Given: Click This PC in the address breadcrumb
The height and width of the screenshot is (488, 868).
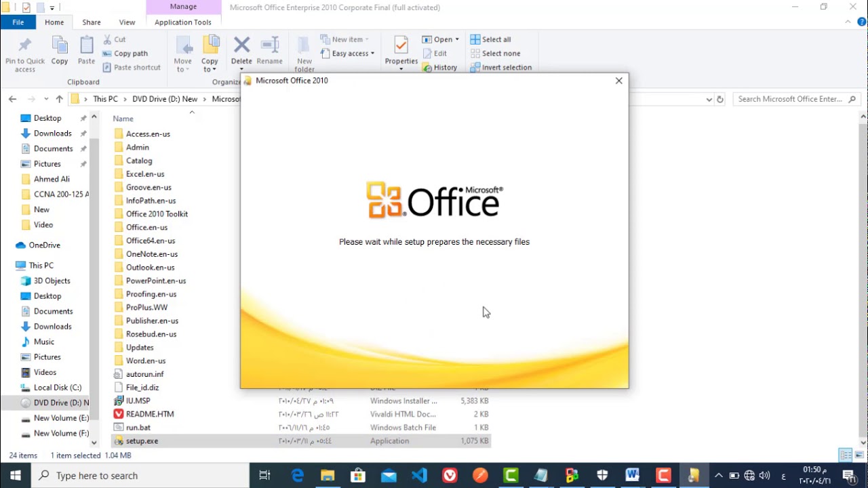Looking at the screenshot, I should pos(105,99).
